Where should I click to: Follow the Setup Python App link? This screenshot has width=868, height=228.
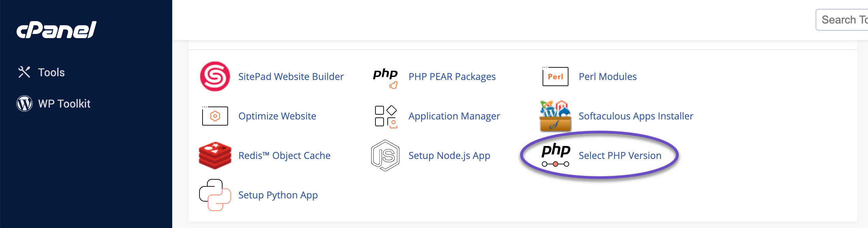point(278,195)
